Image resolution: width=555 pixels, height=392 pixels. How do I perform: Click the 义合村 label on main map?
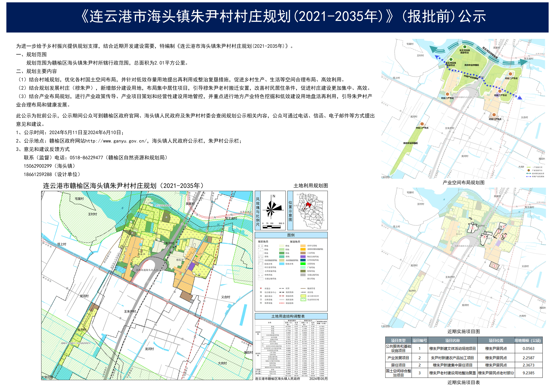[226, 297]
